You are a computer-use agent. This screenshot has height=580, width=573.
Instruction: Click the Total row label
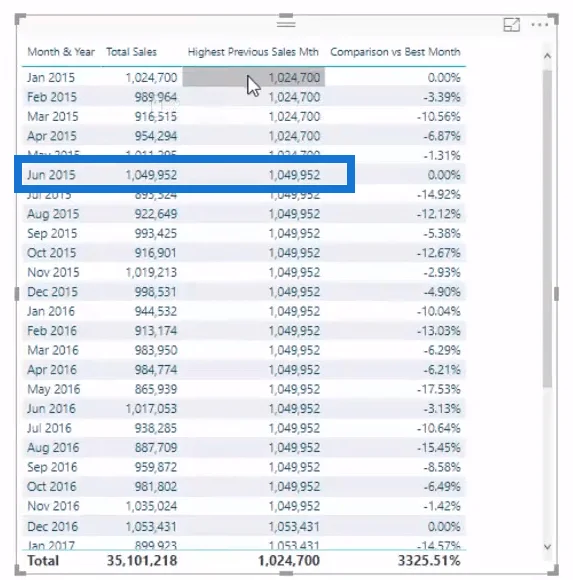coord(43,560)
